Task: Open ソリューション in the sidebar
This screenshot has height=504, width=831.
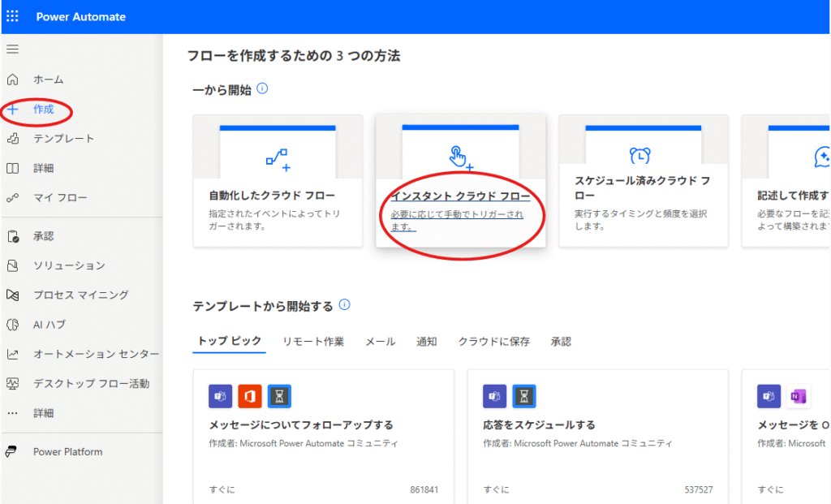Action: [x=69, y=265]
